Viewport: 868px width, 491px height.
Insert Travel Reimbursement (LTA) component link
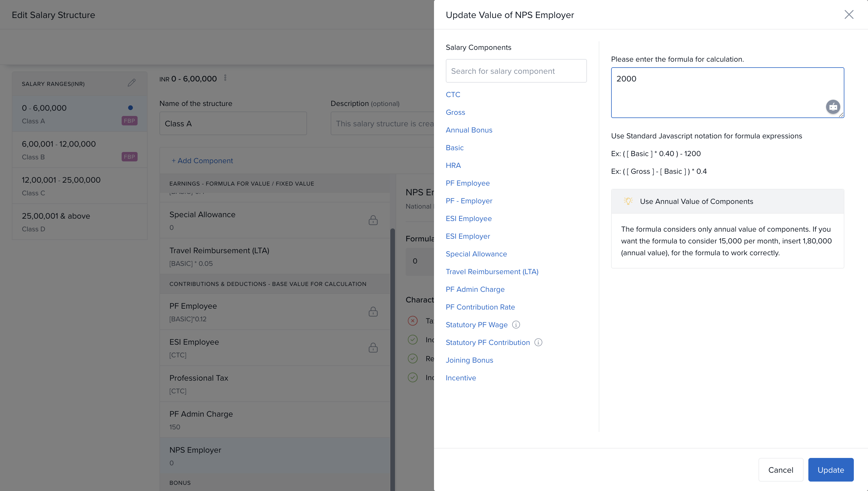pyautogui.click(x=492, y=271)
